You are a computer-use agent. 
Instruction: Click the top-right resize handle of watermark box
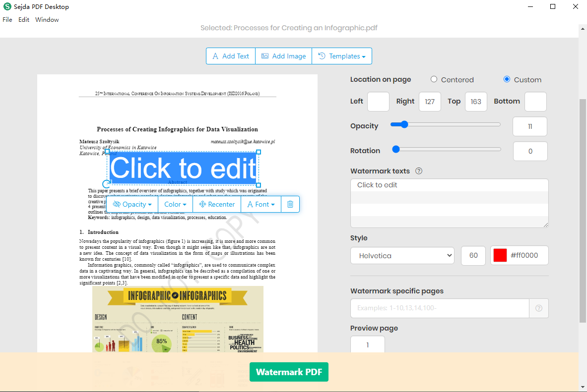click(259, 152)
